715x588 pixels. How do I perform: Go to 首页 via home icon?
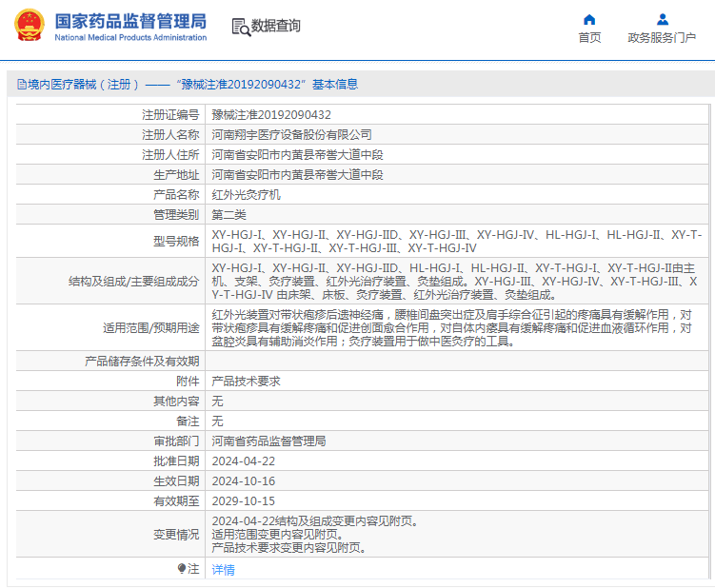tap(589, 20)
